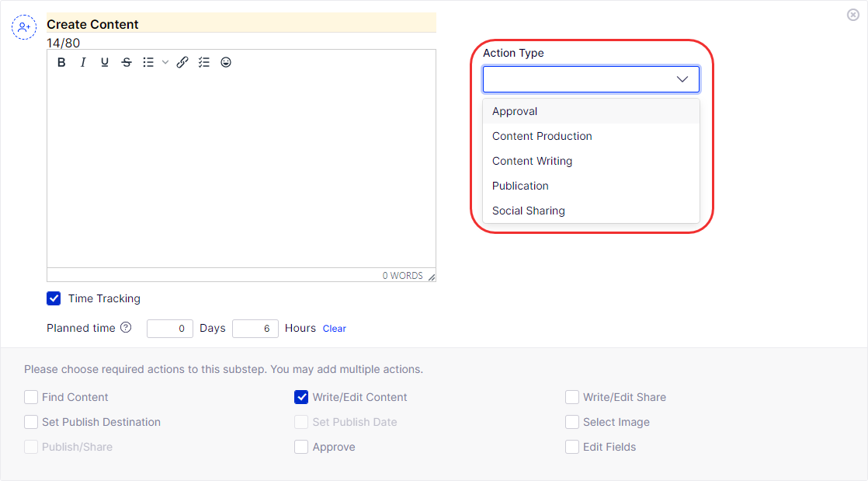
Task: Apply italic formatting in editor
Action: coord(83,63)
